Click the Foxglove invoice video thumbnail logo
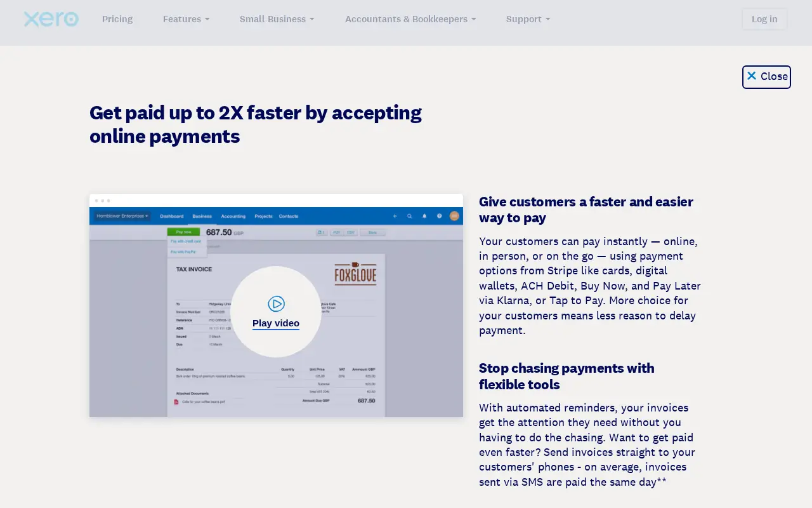 (x=355, y=274)
